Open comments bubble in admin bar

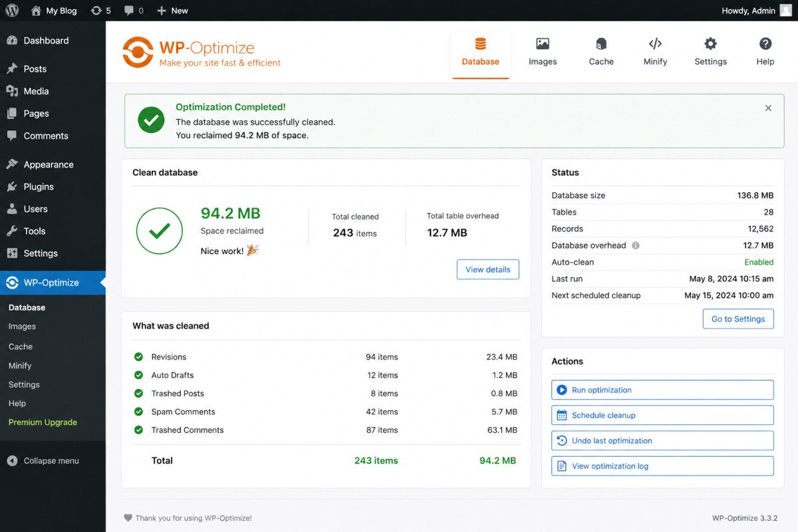pyautogui.click(x=134, y=11)
